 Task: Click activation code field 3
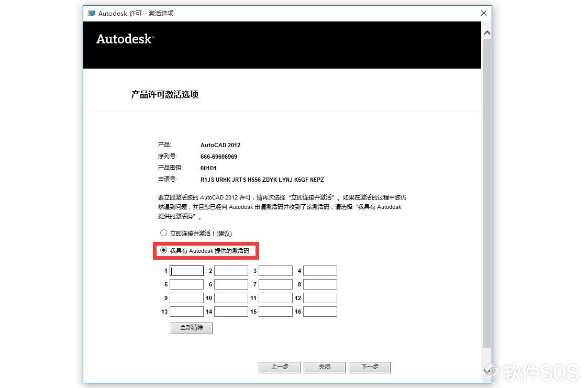point(275,271)
